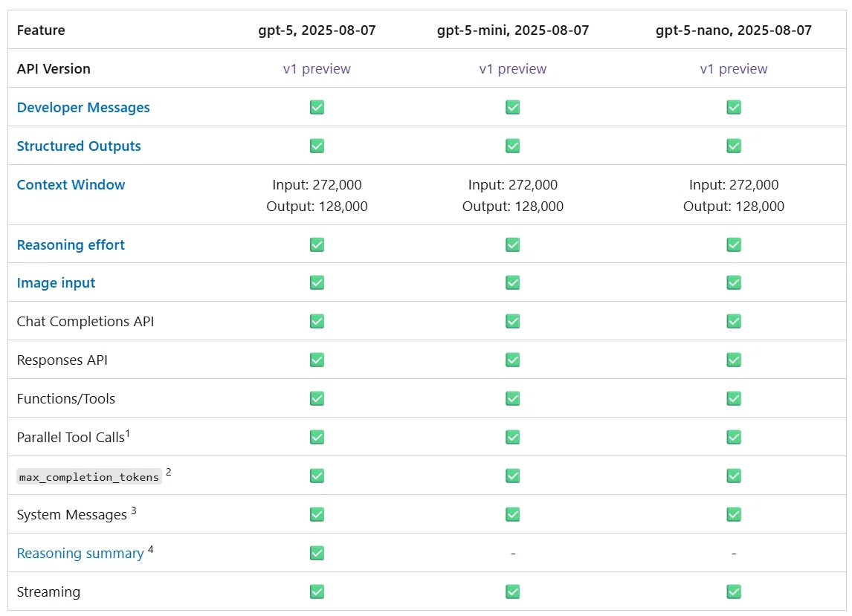Click the dash under gpt-5-mini in Reasoning summary

point(513,554)
